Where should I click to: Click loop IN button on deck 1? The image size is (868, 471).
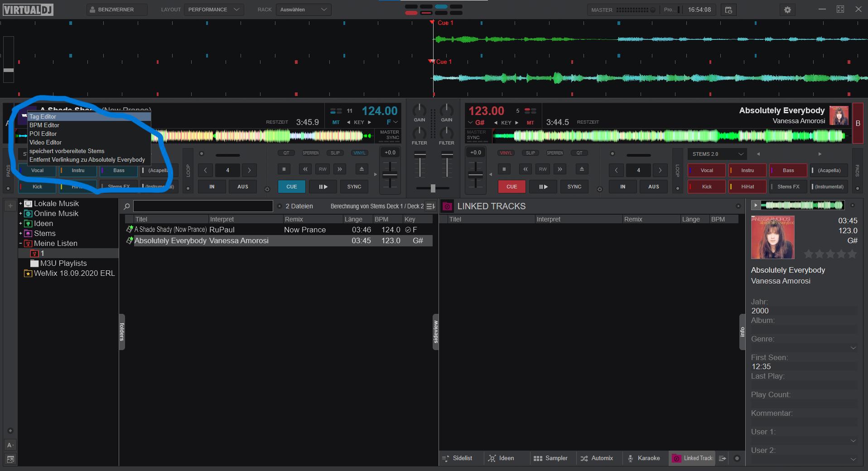(212, 187)
